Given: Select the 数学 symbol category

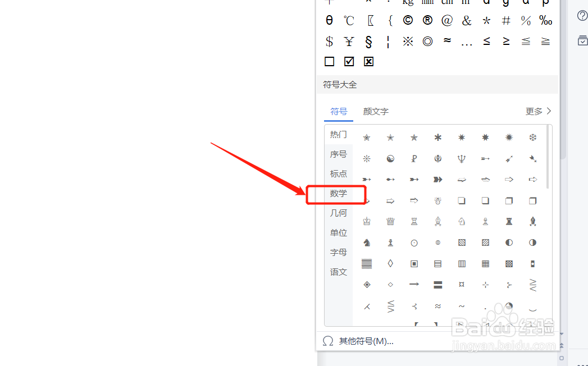Looking at the screenshot, I should tap(338, 194).
